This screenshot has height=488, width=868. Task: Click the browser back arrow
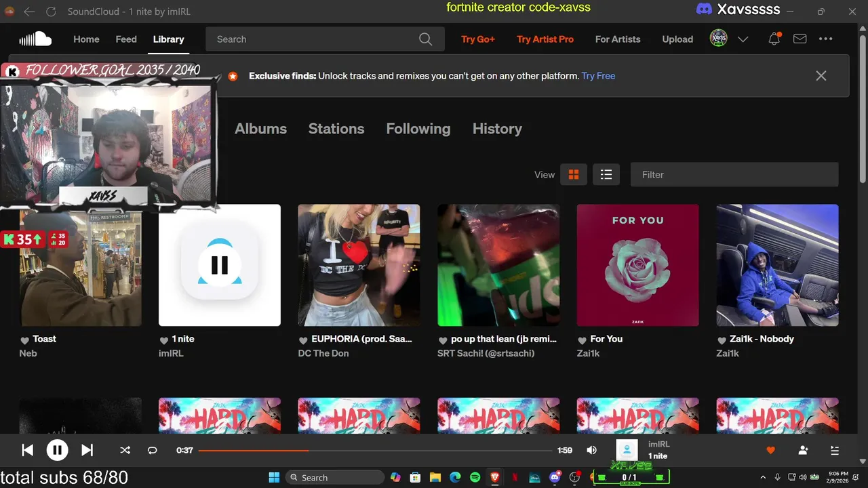(29, 12)
